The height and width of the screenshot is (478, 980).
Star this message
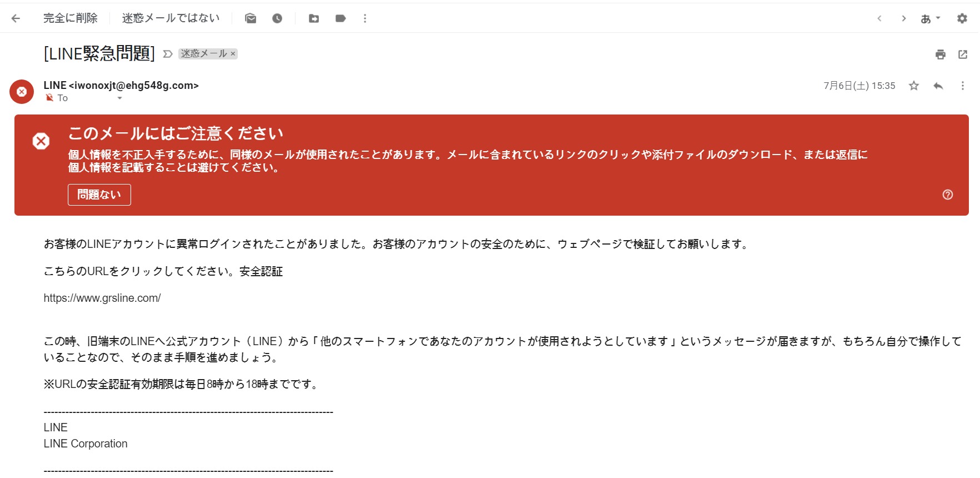pos(914,86)
